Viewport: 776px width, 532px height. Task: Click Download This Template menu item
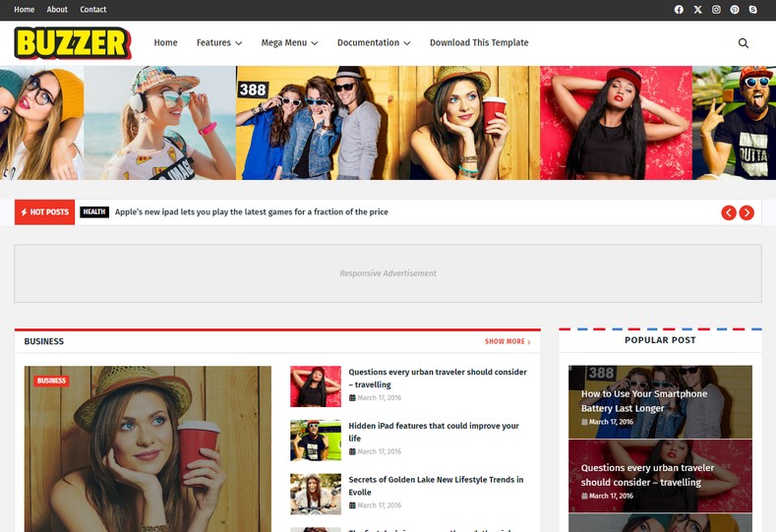coord(479,42)
